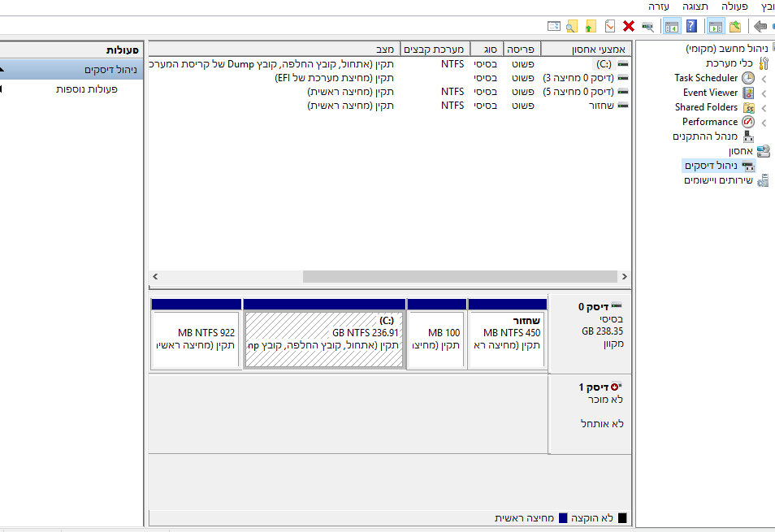The height and width of the screenshot is (532, 775).
Task: Click the שירותים ויישומים gears icon
Action: (x=763, y=180)
